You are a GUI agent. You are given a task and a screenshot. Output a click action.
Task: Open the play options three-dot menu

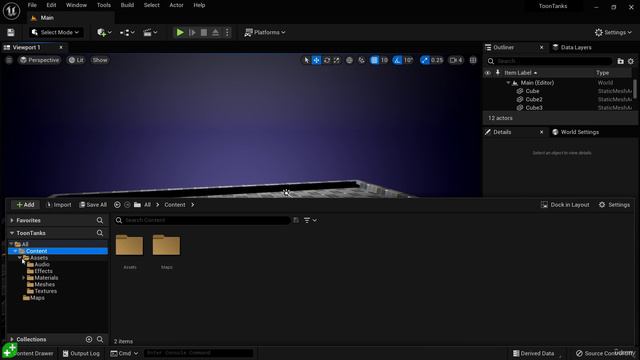pyautogui.click(x=227, y=33)
